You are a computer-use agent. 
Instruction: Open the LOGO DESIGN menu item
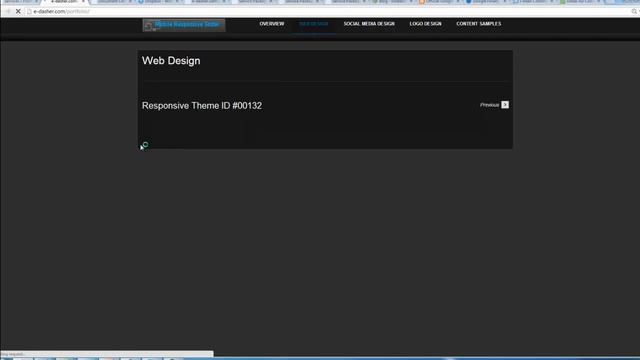(x=425, y=24)
